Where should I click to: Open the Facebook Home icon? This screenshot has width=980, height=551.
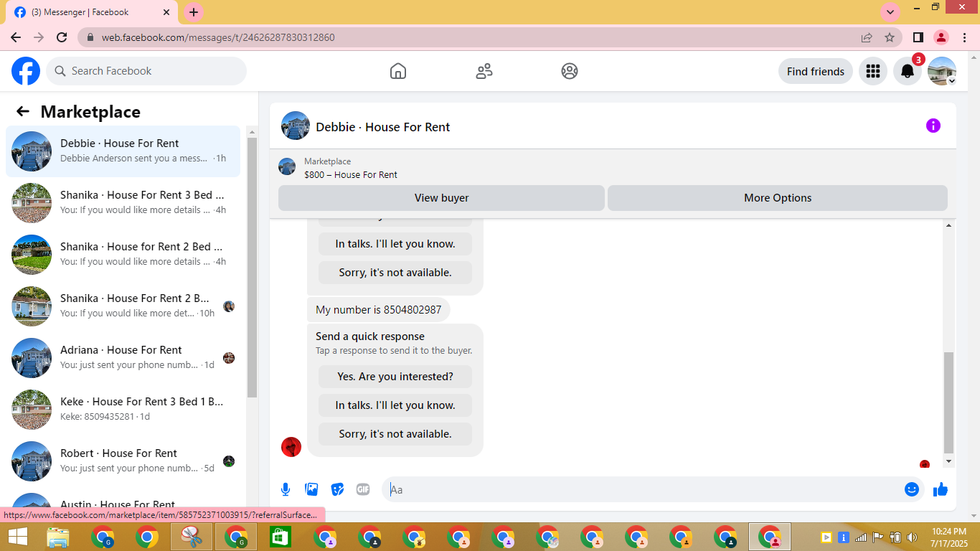coord(398,71)
